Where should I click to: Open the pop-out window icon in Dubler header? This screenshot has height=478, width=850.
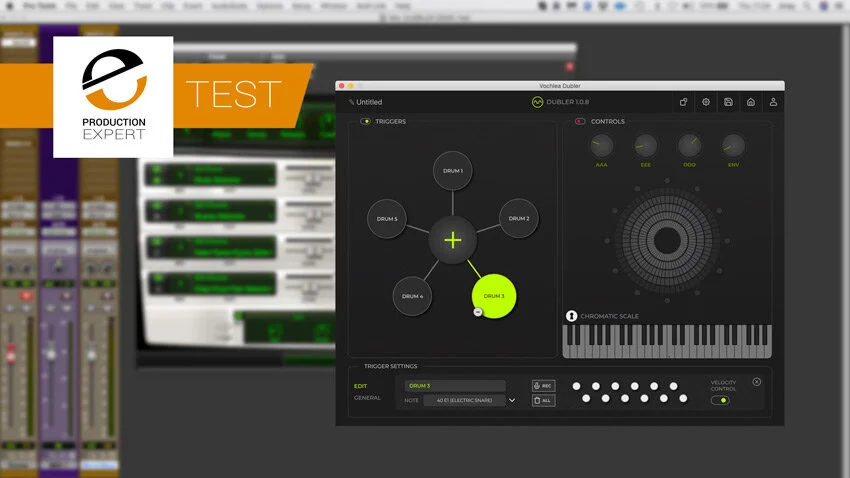[683, 102]
